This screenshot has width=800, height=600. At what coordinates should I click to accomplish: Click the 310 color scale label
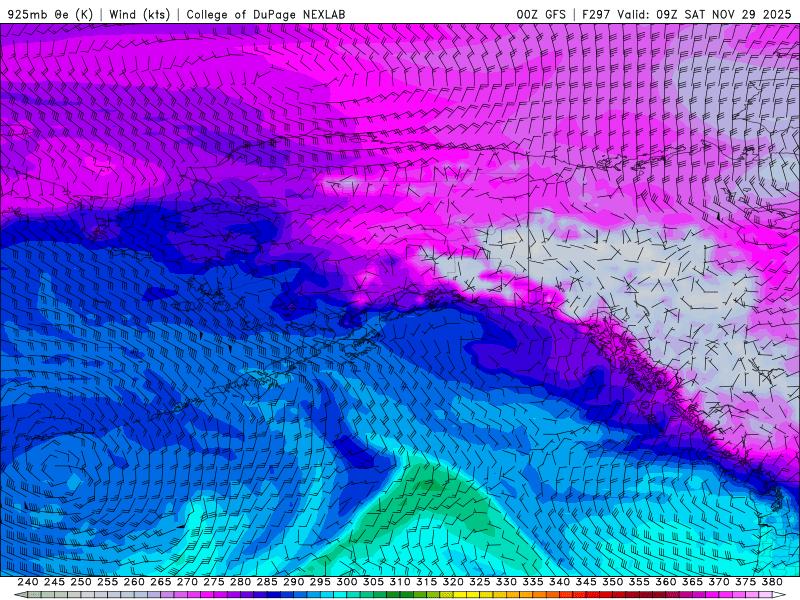[x=399, y=582]
